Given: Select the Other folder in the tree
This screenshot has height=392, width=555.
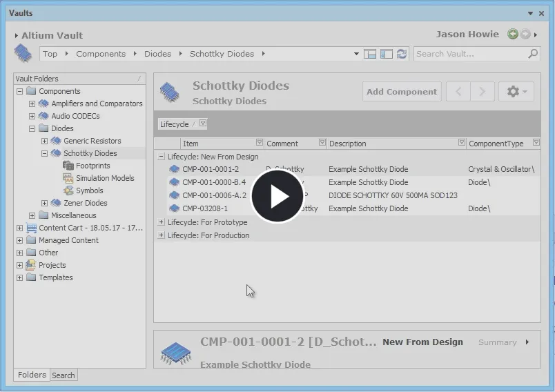Looking at the screenshot, I should 48,253.
